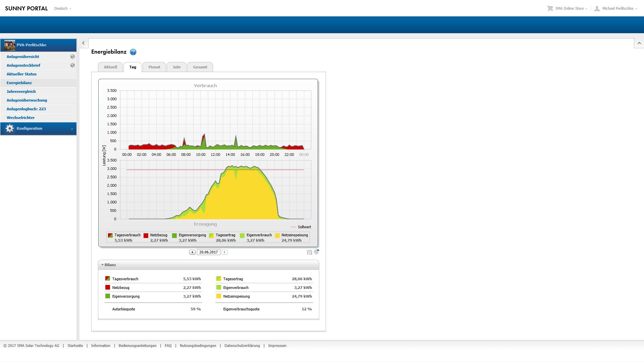Toggle Netzbezug series in chart legend
This screenshot has height=362, width=644.
tap(146, 236)
